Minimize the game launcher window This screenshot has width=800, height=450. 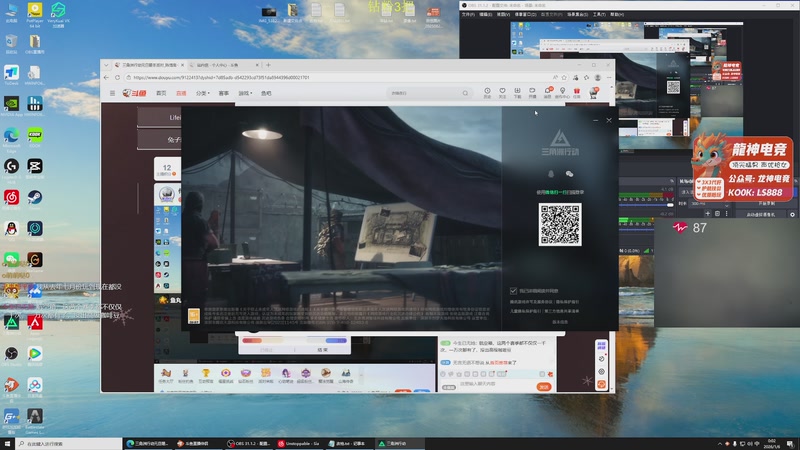click(x=595, y=120)
